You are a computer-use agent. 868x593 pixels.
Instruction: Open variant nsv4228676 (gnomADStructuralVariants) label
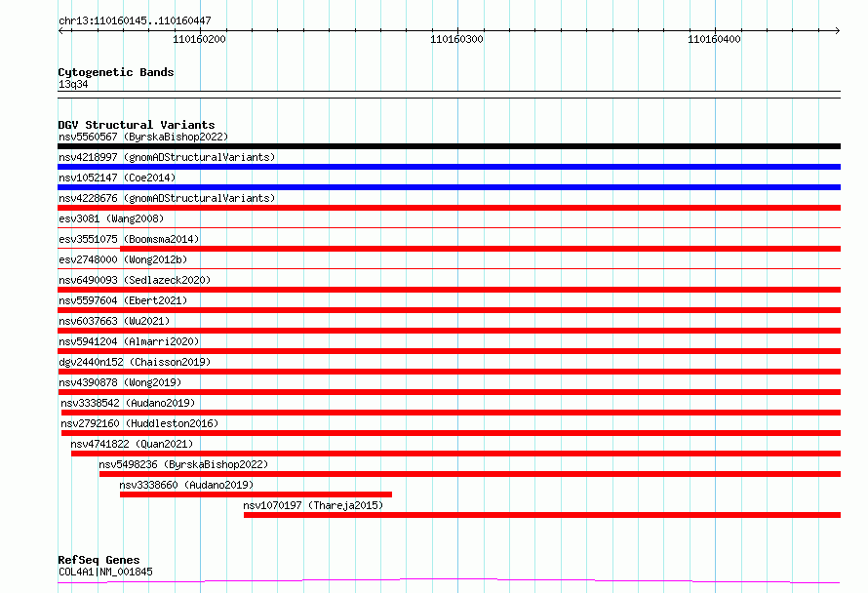[x=167, y=198]
